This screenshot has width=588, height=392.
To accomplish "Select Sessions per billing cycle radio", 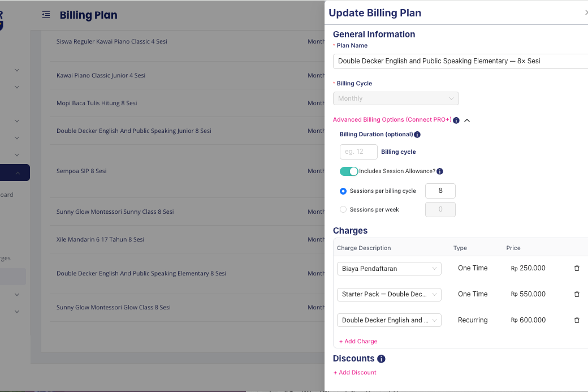I will coord(343,191).
